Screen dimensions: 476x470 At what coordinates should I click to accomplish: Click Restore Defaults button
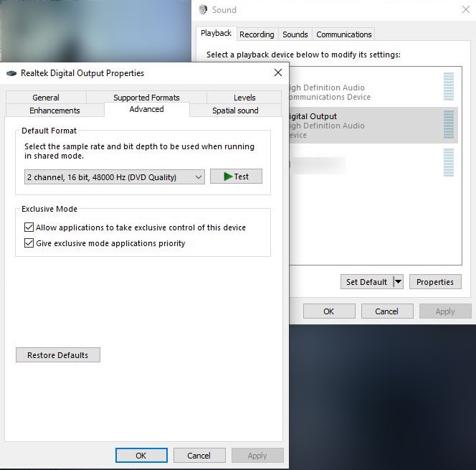tap(58, 355)
